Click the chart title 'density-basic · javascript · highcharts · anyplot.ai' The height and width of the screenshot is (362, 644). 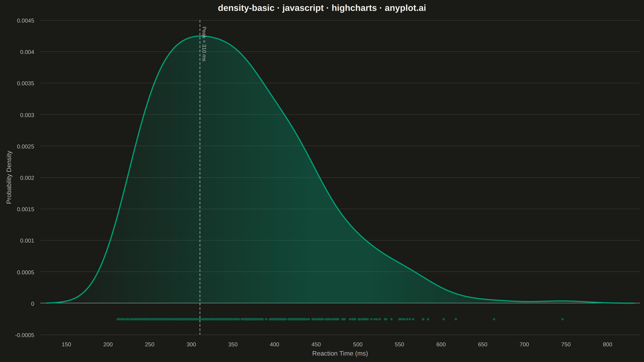(322, 8)
